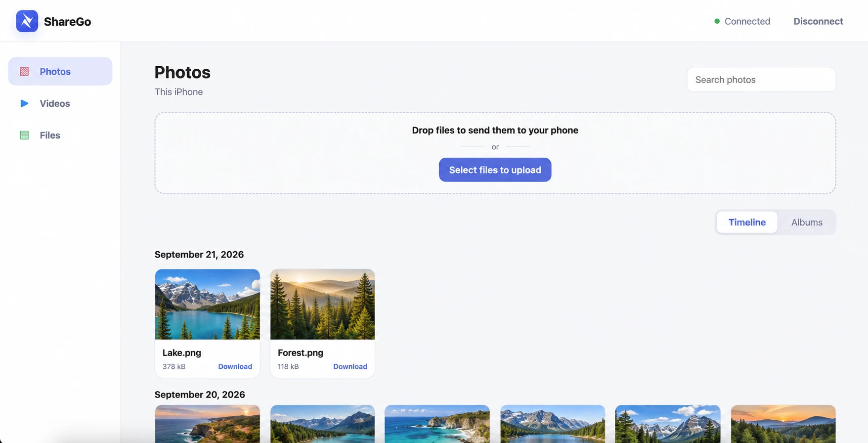Viewport: 868px width, 443px height.
Task: Open the Lake.png thumbnail
Action: point(207,304)
